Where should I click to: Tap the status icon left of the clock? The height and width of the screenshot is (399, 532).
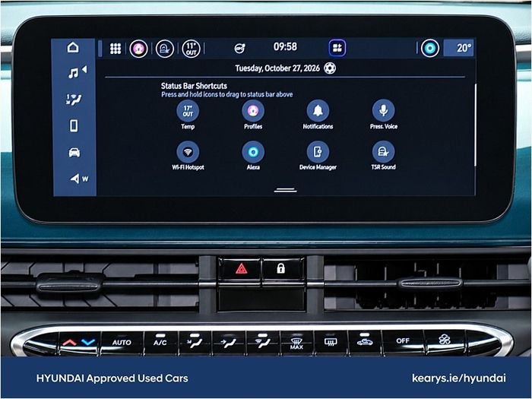pos(239,49)
